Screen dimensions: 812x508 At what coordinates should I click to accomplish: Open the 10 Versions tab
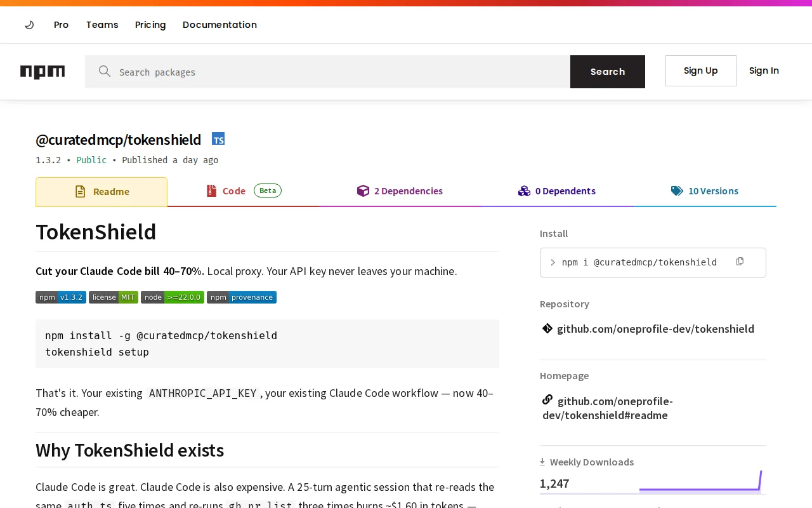tap(705, 191)
